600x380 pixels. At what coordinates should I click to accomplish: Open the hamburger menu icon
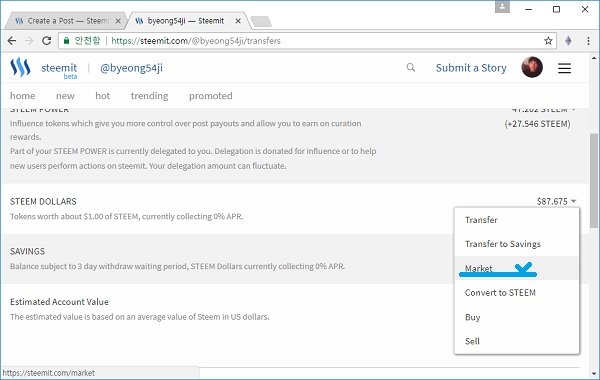tap(564, 68)
